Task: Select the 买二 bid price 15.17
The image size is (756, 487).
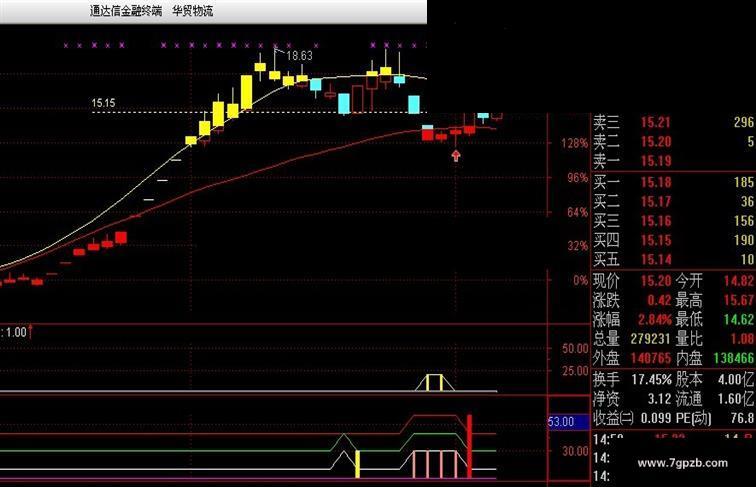Action: [655, 202]
